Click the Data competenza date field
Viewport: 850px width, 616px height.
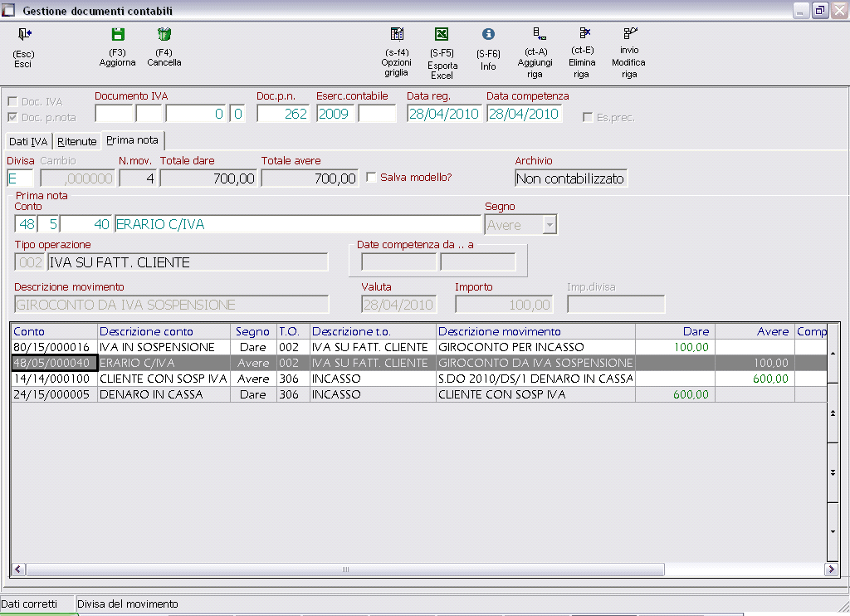click(525, 114)
